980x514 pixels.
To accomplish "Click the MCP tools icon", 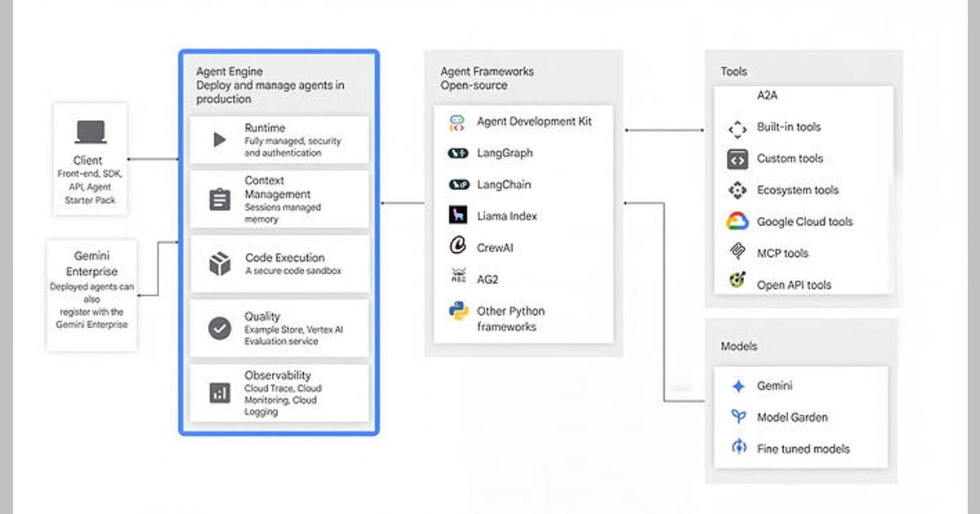I will 737,252.
